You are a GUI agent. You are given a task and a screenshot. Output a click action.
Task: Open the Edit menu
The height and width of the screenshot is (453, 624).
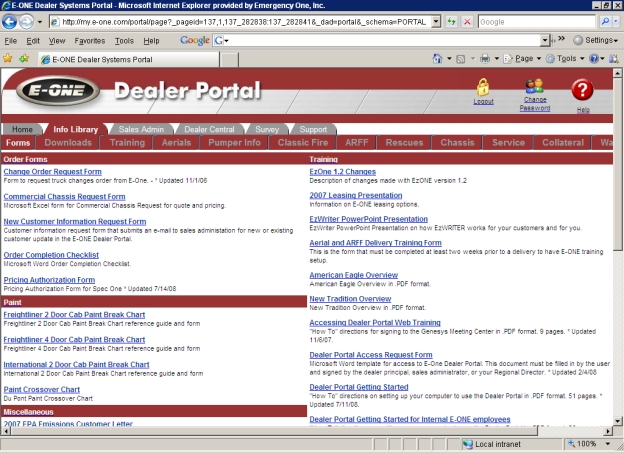33,41
